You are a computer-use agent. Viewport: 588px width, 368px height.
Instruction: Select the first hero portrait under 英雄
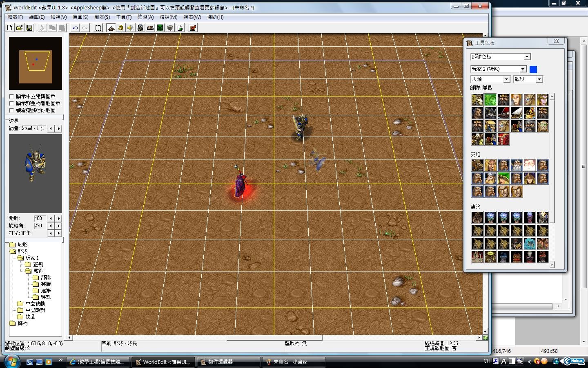pyautogui.click(x=477, y=165)
